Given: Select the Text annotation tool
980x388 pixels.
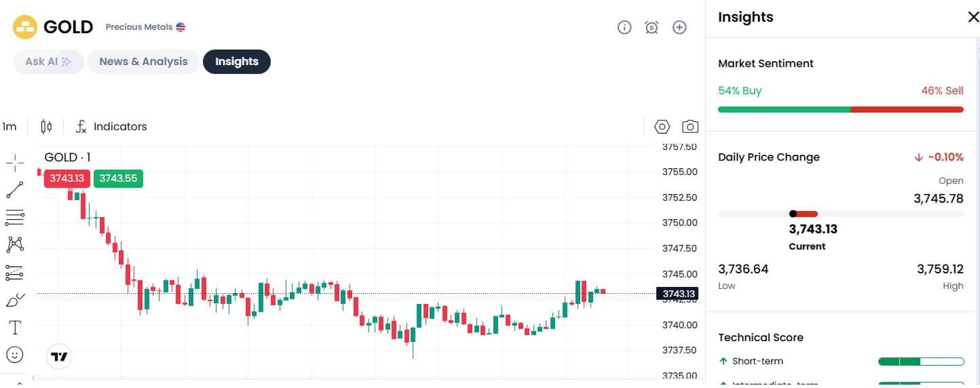Looking at the screenshot, I should (14, 328).
